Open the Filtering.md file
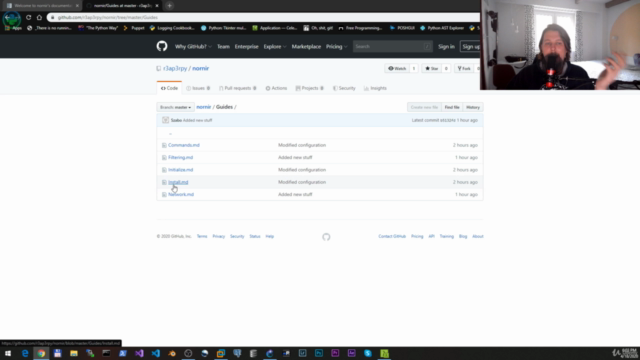Image resolution: width=640 pixels, height=360 pixels. coord(180,158)
